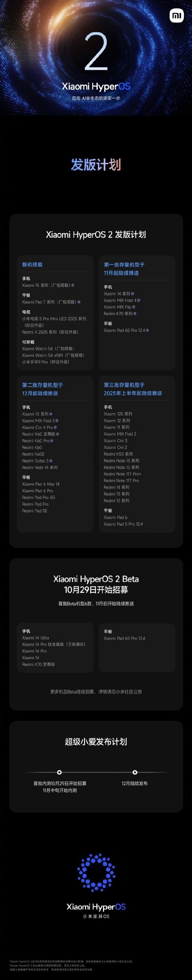This screenshot has height=980, width=192.
Task: Click the AI badge beside Xiaomi 15 系列
Action: tap(73, 285)
